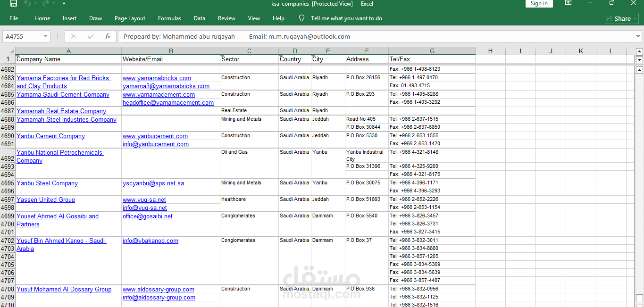Image resolution: width=644 pixels, height=307 pixels.
Task: Switch to the Formulas tab
Action: coord(169,18)
